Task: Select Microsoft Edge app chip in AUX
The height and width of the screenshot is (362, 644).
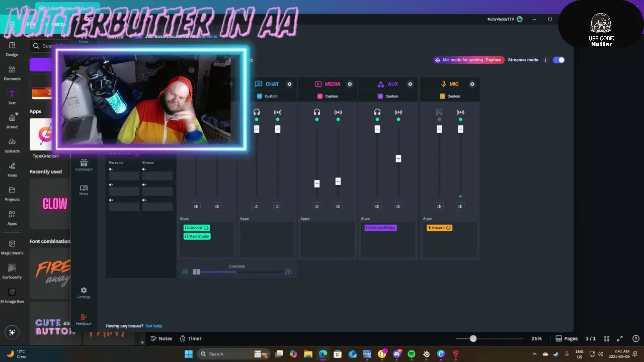Action: click(x=381, y=228)
